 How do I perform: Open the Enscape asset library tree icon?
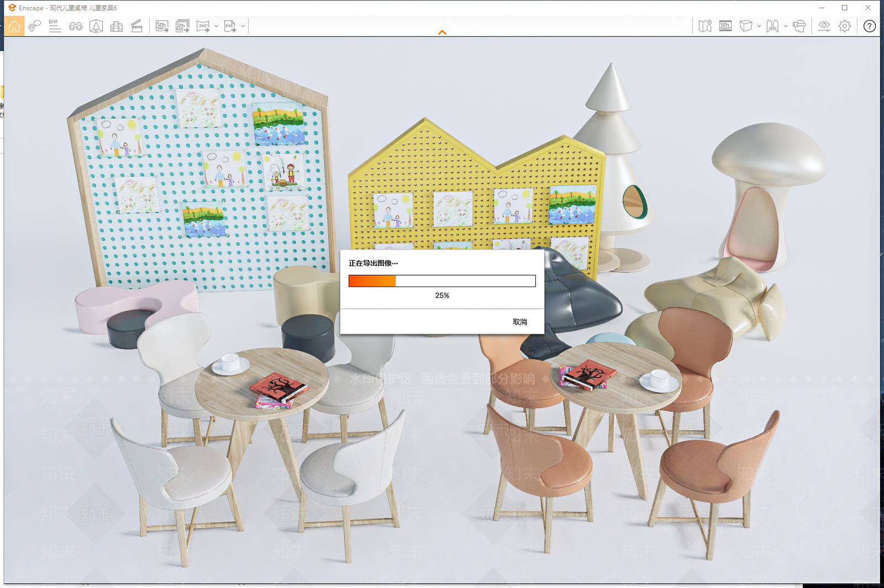click(96, 26)
